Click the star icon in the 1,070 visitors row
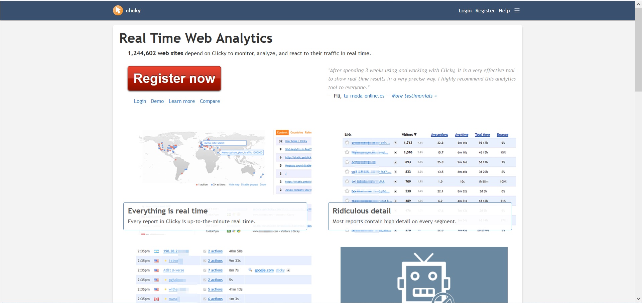The width and height of the screenshot is (644, 303). click(x=347, y=152)
